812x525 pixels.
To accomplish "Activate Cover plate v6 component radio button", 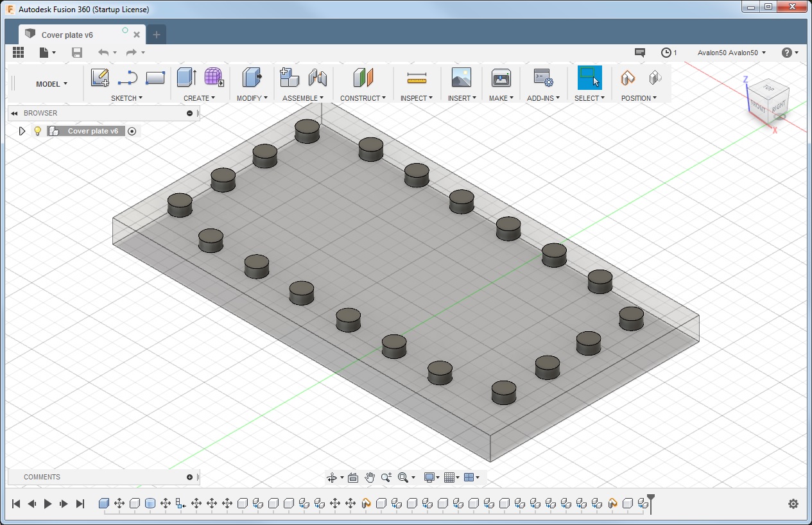I will (x=132, y=131).
